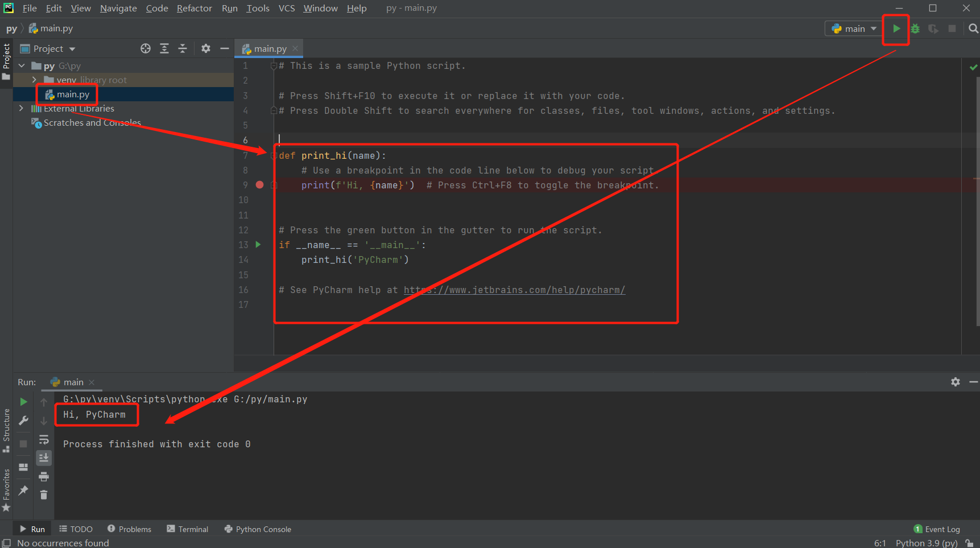This screenshot has height=548, width=980.
Task: Click the read-only lock icon in status bar
Action: tap(969, 543)
